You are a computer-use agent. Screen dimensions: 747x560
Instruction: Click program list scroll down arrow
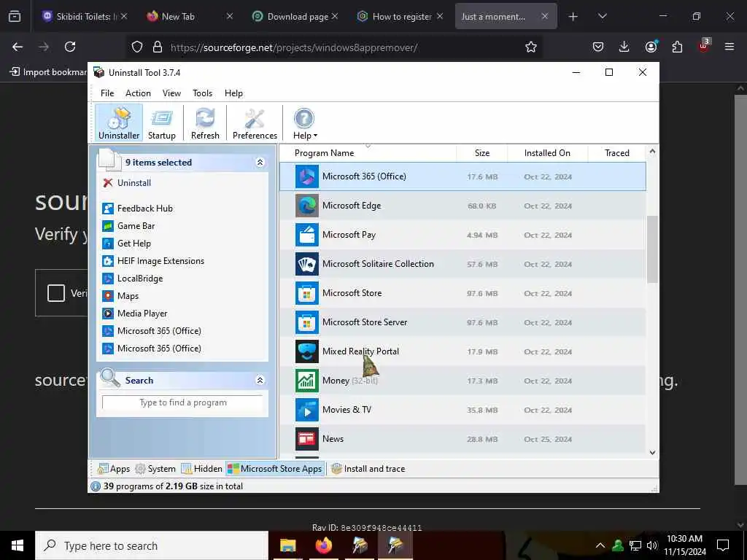click(x=652, y=452)
